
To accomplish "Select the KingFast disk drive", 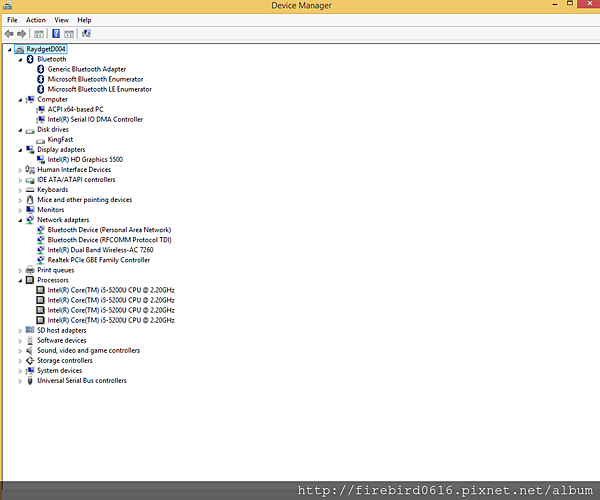I will pos(60,140).
